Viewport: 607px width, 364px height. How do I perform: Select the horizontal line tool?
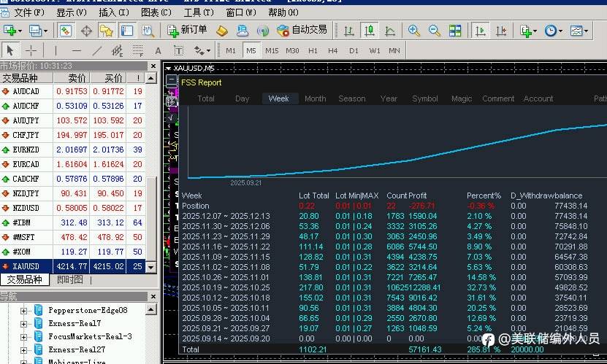75,50
